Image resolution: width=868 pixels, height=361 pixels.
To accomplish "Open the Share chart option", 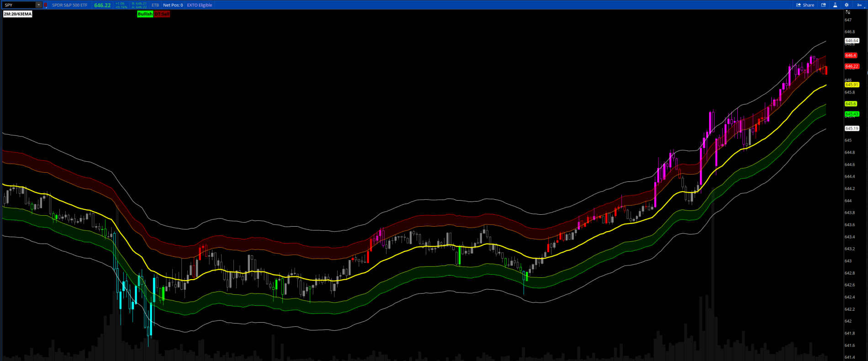I will [x=805, y=5].
